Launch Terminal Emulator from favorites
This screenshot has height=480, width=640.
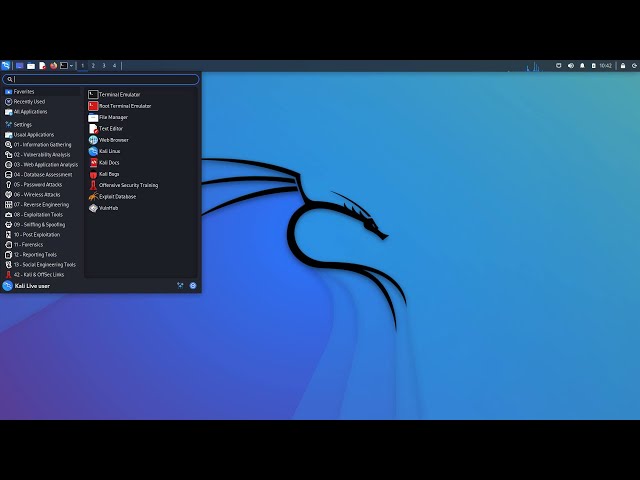pos(141,95)
